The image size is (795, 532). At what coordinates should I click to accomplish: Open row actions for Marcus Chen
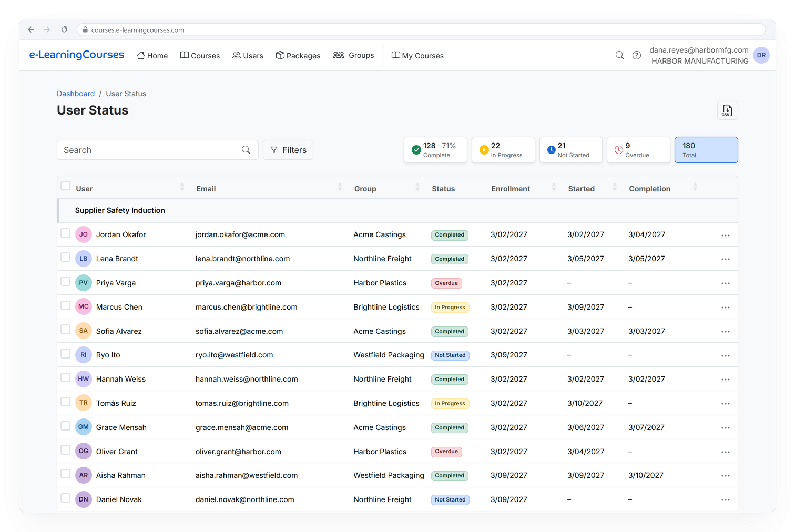pyautogui.click(x=726, y=308)
